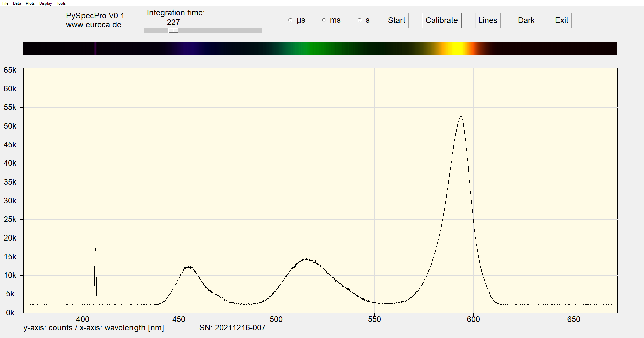The height and width of the screenshot is (338, 644).
Task: Click the PySpecPro V0.1 title text
Action: click(x=95, y=16)
